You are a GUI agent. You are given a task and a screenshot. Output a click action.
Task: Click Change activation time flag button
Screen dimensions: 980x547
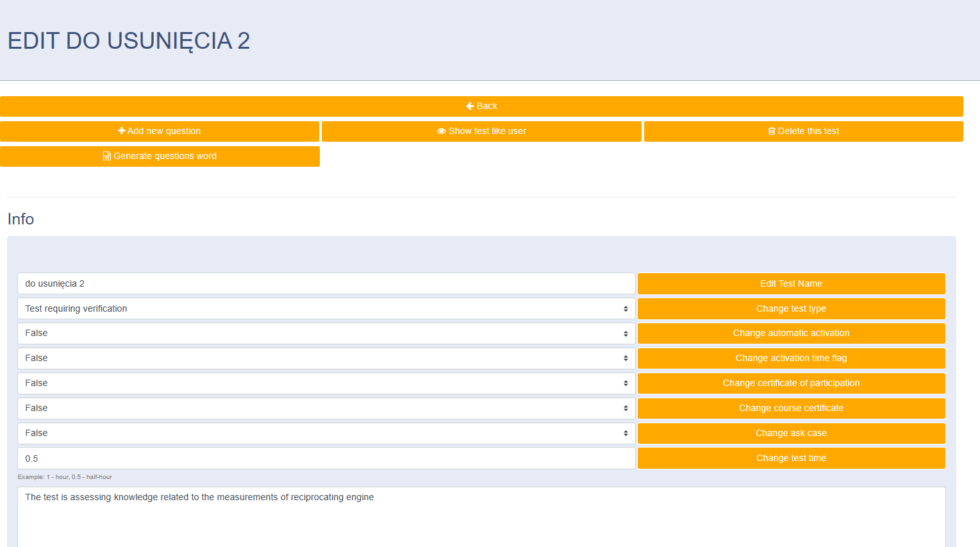pyautogui.click(x=791, y=358)
